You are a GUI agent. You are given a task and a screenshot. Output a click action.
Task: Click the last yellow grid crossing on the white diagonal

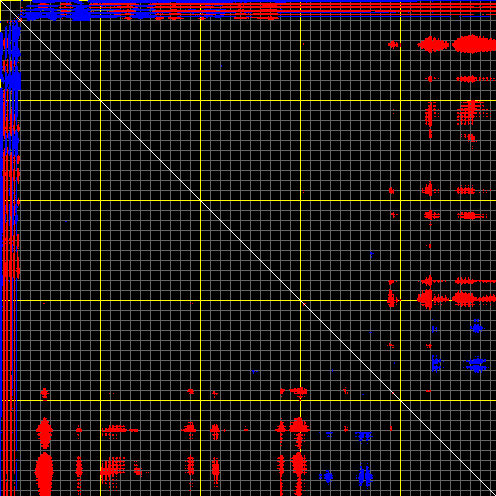click(x=400, y=400)
